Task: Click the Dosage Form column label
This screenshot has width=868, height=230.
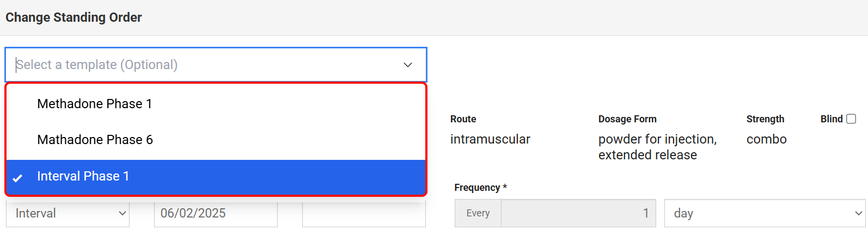Action: (627, 119)
